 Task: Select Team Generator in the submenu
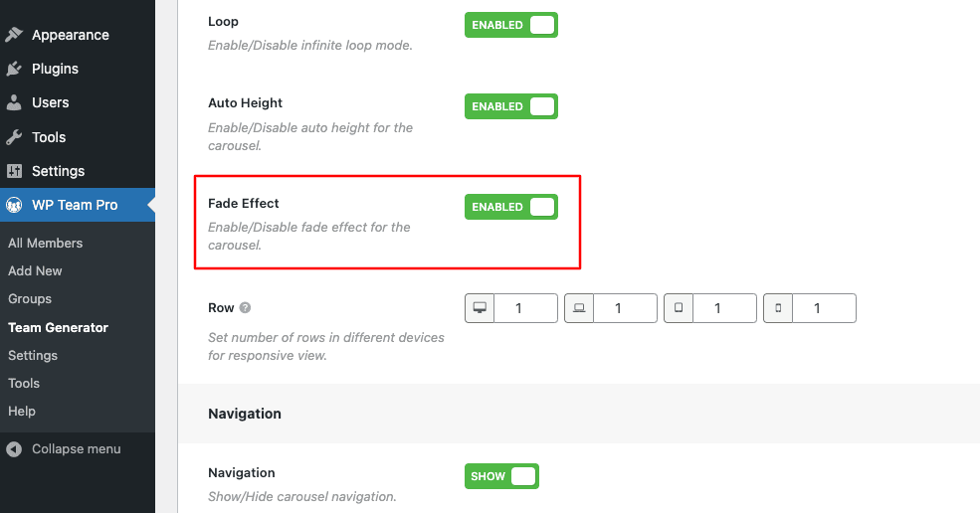pyautogui.click(x=58, y=327)
